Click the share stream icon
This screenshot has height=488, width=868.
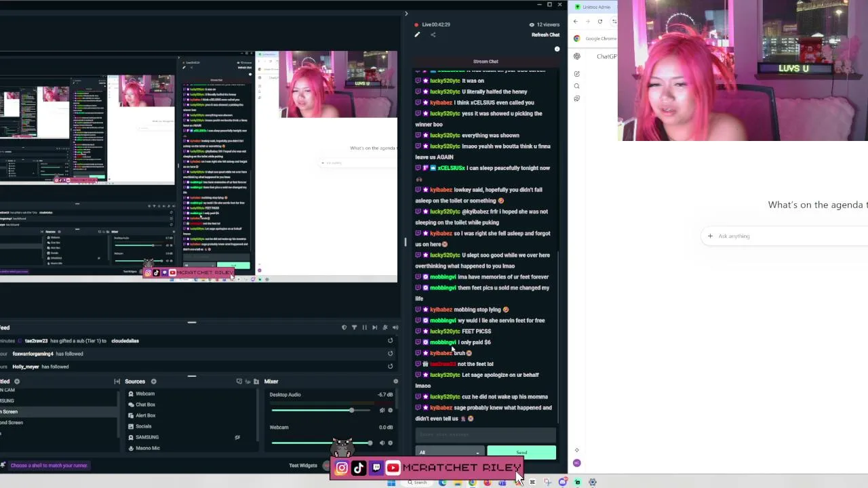tap(433, 35)
